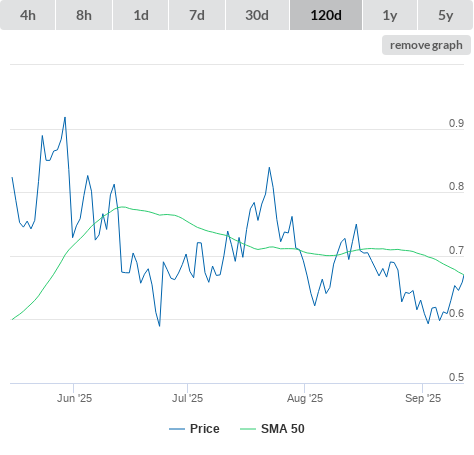Choose the 1d chart range
474x455 pixels.
[141, 15]
